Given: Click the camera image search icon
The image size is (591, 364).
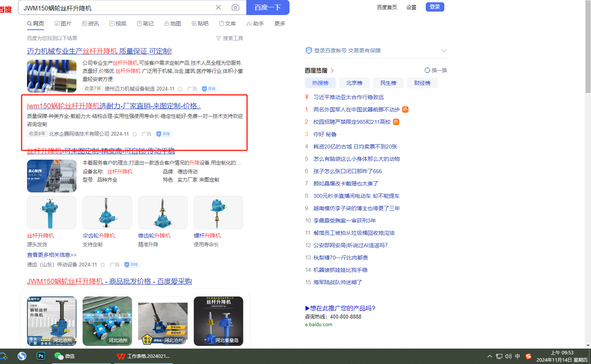Looking at the screenshot, I should pyautogui.click(x=235, y=7).
